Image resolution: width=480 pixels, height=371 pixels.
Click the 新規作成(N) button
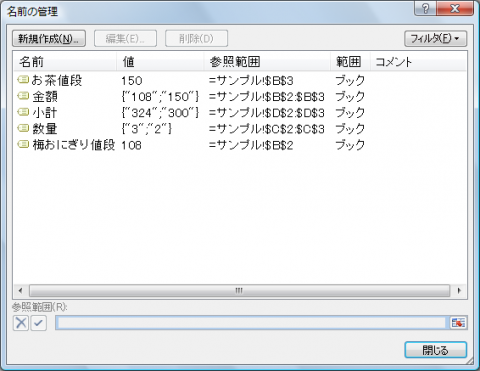pos(49,39)
